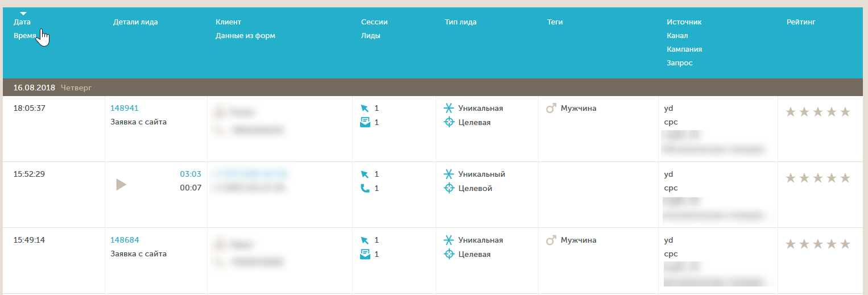Open lead 148684 details
The width and height of the screenshot is (868, 295).
[124, 240]
